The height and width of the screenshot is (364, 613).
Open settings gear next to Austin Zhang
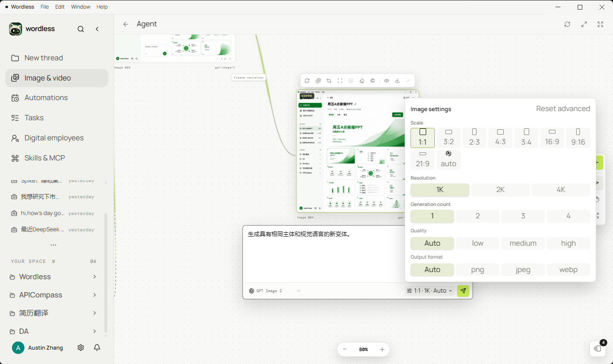pyautogui.click(x=80, y=348)
